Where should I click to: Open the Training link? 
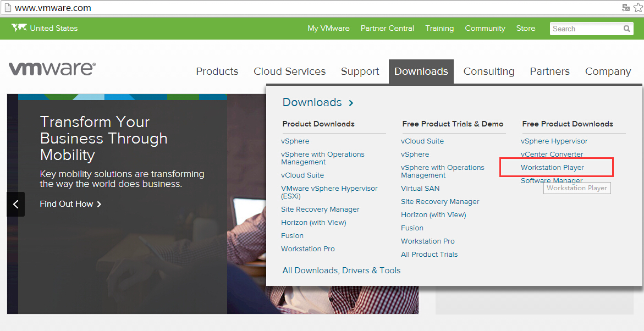439,29
